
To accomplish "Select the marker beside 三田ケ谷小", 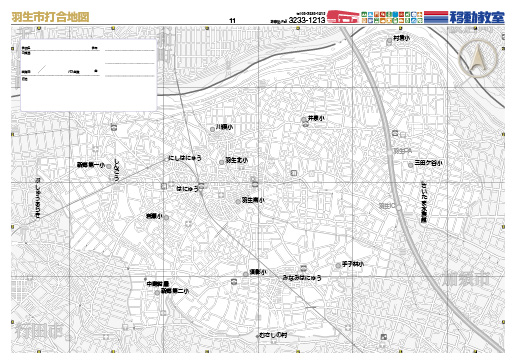I will pyautogui.click(x=411, y=165).
